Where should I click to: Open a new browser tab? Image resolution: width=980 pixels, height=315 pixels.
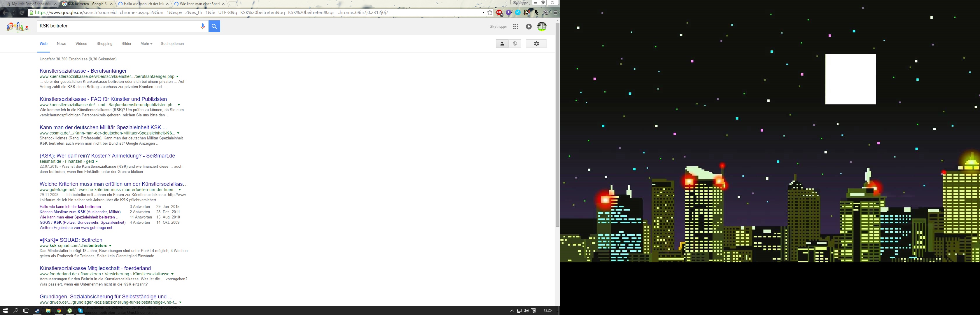tap(233, 4)
